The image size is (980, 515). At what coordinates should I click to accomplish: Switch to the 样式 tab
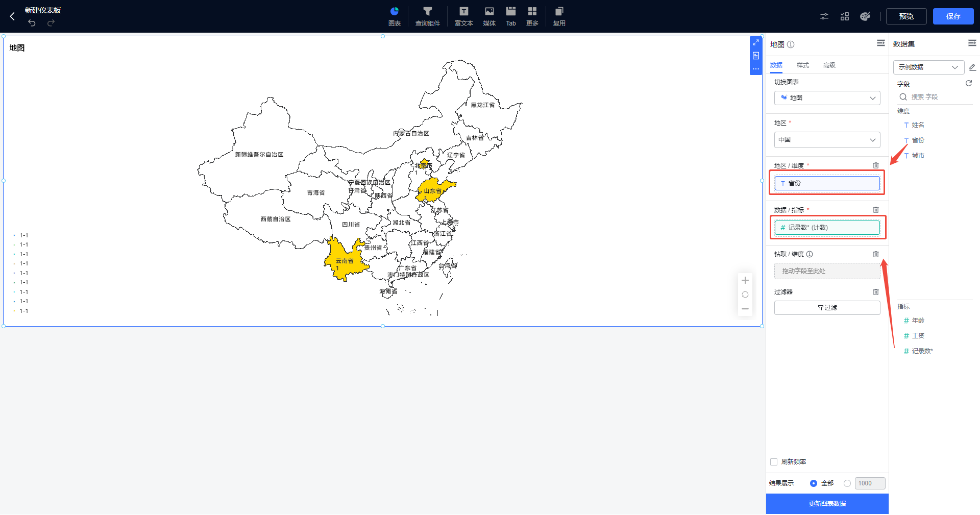point(803,65)
